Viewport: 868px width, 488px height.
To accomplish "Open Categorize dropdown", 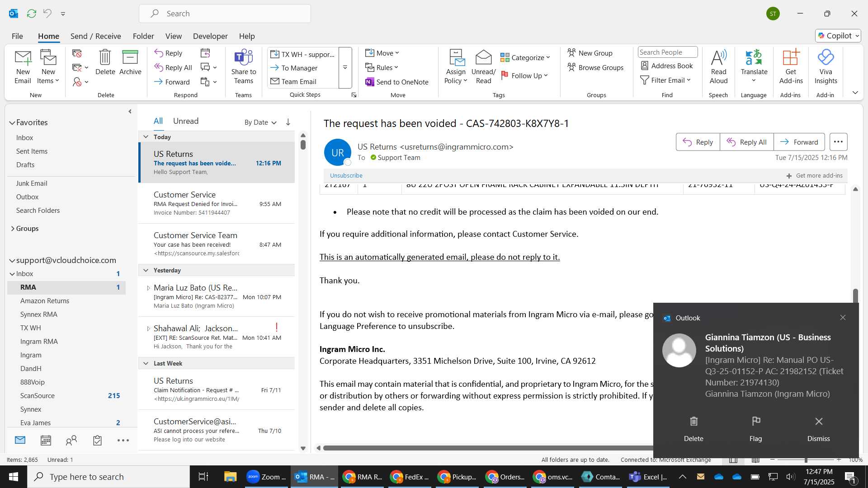I will 525,57.
